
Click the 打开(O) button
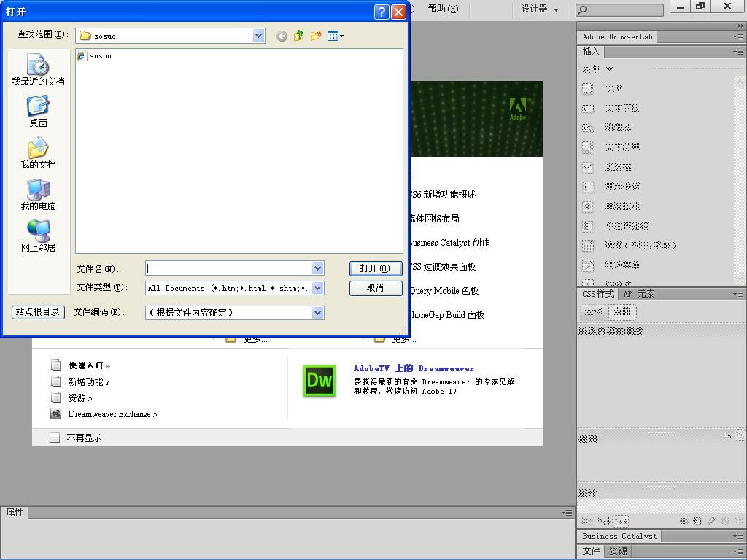376,268
